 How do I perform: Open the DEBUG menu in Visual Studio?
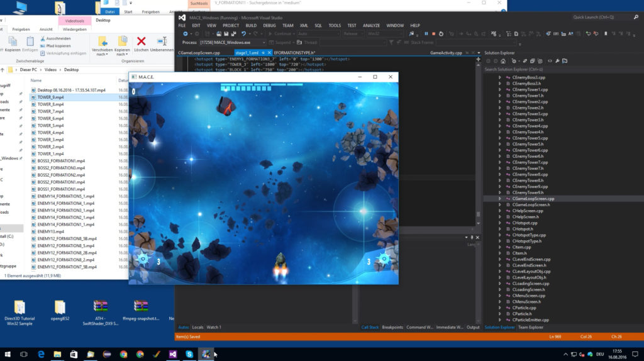pyautogui.click(x=269, y=25)
